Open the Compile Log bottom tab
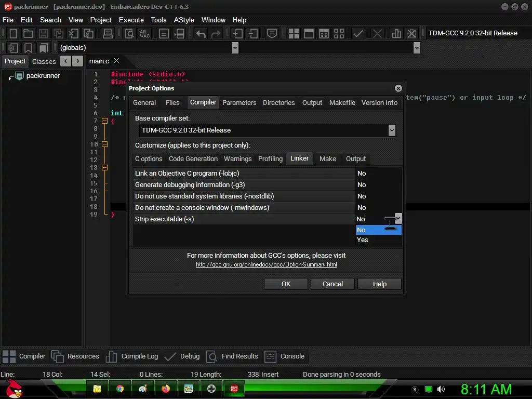 pyautogui.click(x=132, y=356)
